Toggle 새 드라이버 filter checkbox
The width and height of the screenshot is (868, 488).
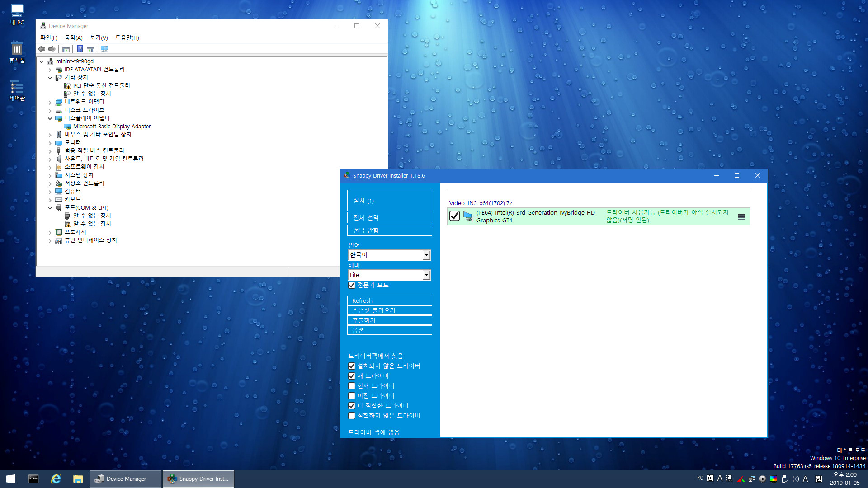(x=352, y=376)
